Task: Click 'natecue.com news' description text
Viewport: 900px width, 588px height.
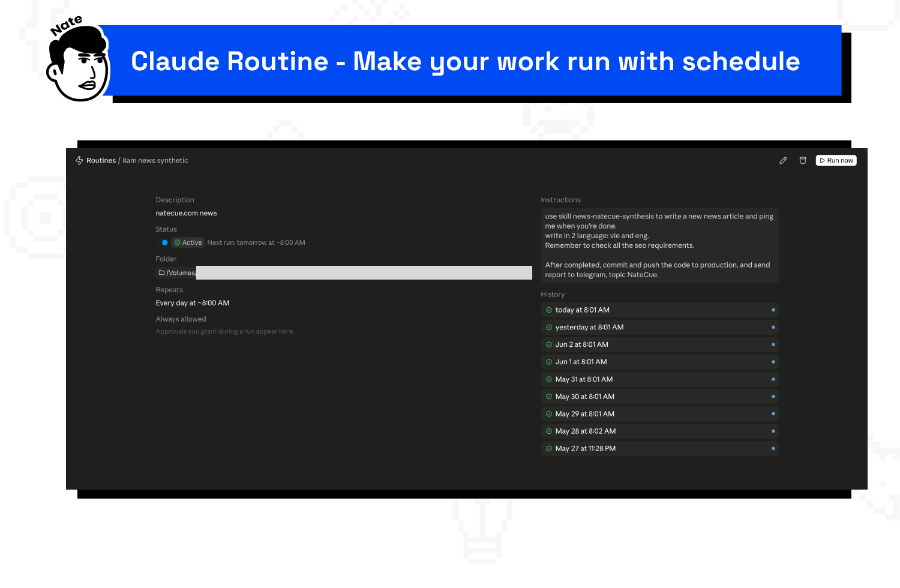Action: pyautogui.click(x=187, y=214)
